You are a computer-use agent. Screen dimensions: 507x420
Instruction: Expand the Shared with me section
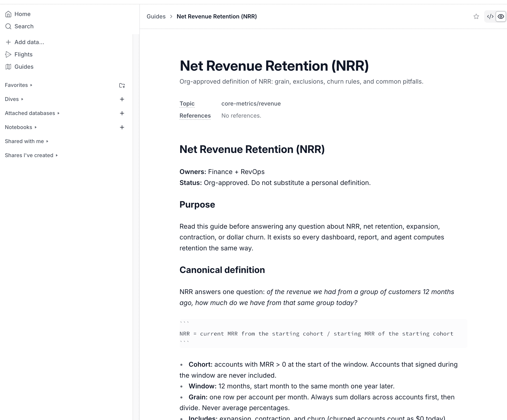(27, 141)
